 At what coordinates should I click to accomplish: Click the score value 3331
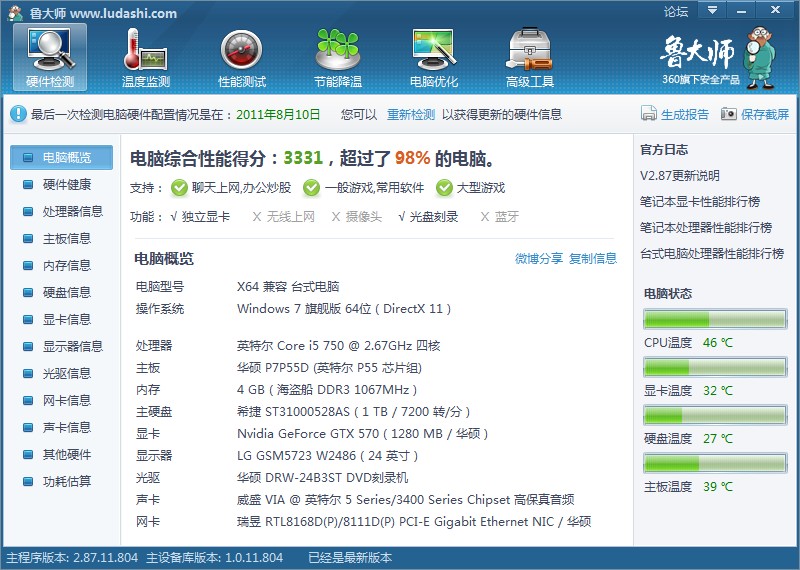(x=303, y=158)
